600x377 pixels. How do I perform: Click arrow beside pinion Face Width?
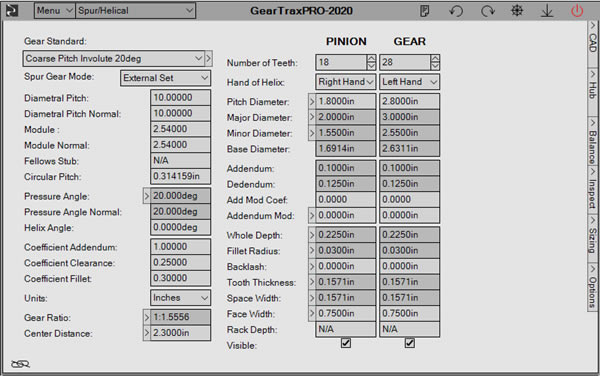pos(312,313)
